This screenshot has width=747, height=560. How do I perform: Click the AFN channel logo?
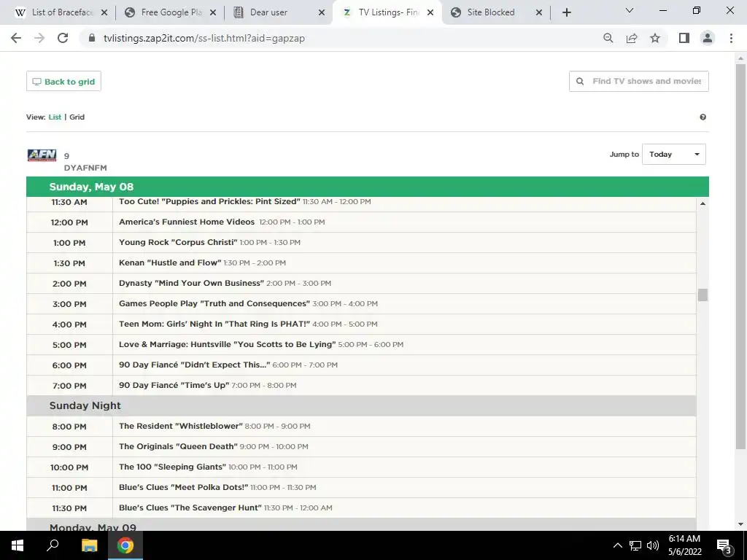42,155
